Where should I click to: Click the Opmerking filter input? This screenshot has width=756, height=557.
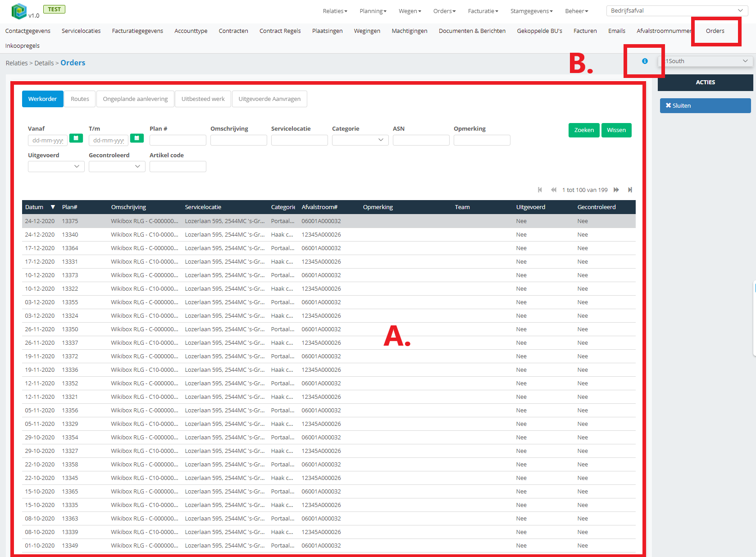coord(482,140)
